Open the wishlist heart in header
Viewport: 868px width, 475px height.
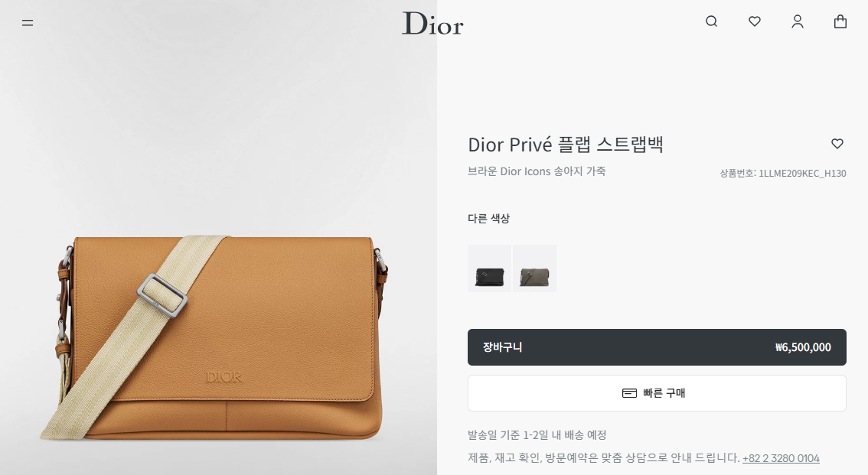click(755, 21)
